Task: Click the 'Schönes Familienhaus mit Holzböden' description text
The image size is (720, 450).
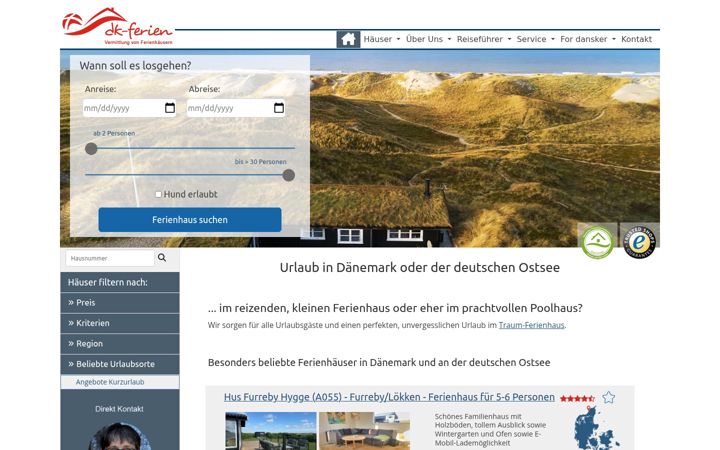Action: click(490, 429)
